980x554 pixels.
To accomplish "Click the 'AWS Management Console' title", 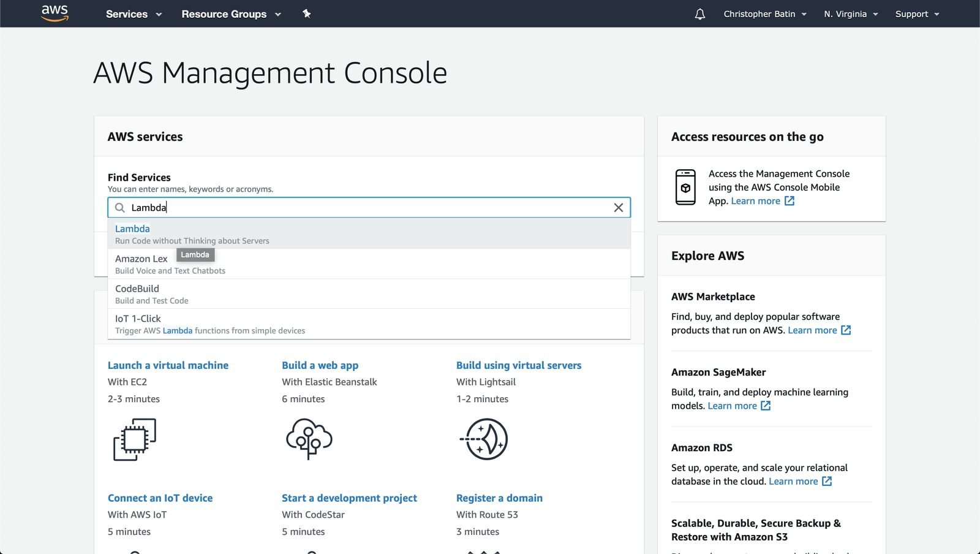I will [270, 73].
